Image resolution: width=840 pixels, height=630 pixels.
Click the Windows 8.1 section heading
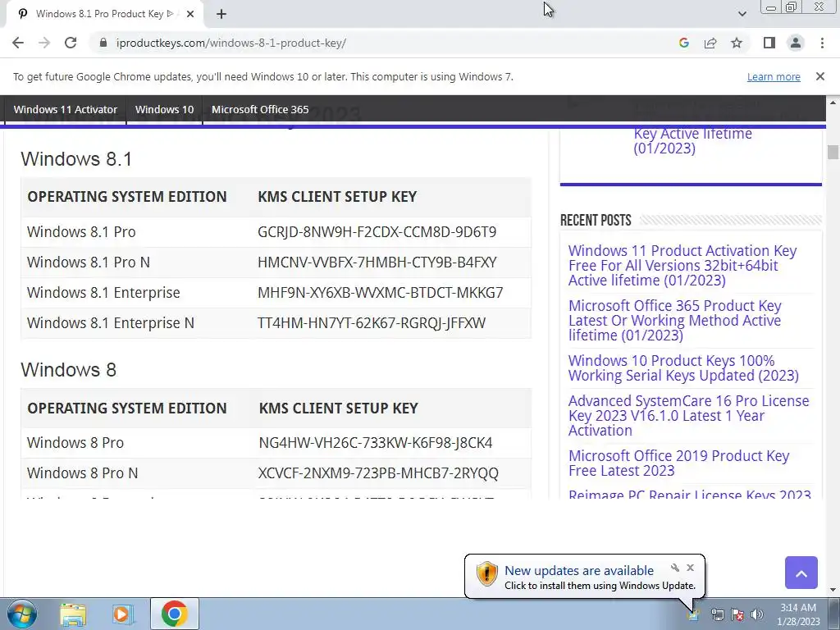click(x=76, y=159)
